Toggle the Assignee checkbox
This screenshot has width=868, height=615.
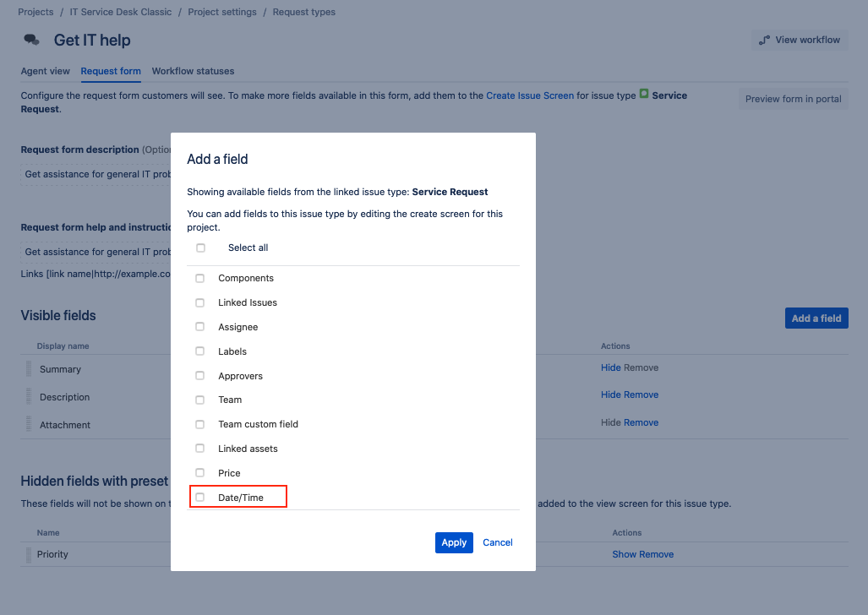199,326
